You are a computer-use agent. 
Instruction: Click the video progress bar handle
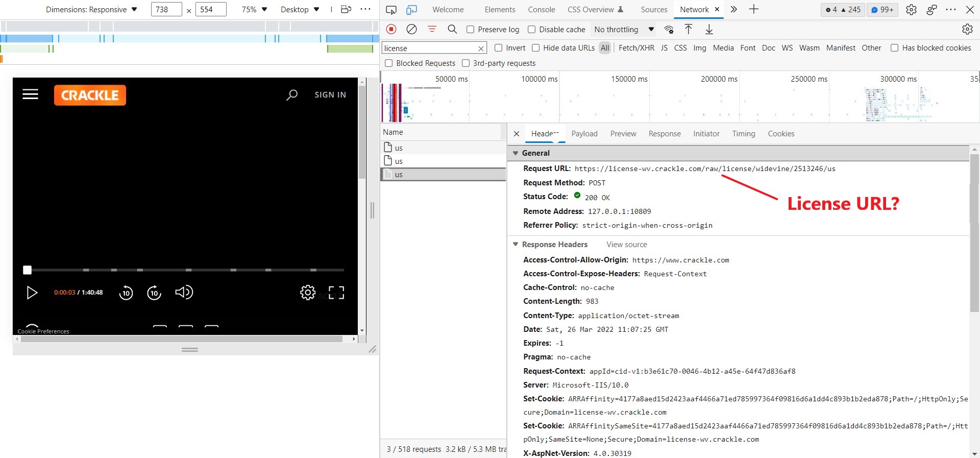28,270
